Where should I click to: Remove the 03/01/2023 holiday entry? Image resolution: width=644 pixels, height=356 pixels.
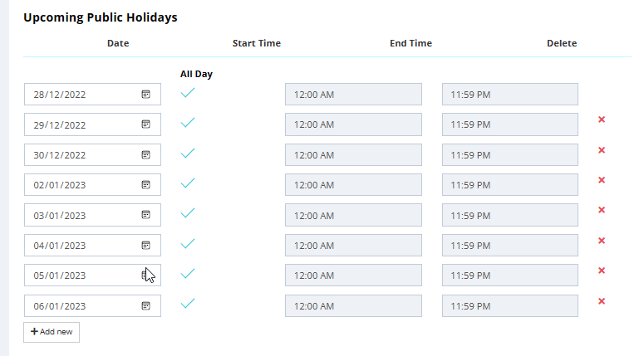tap(602, 211)
